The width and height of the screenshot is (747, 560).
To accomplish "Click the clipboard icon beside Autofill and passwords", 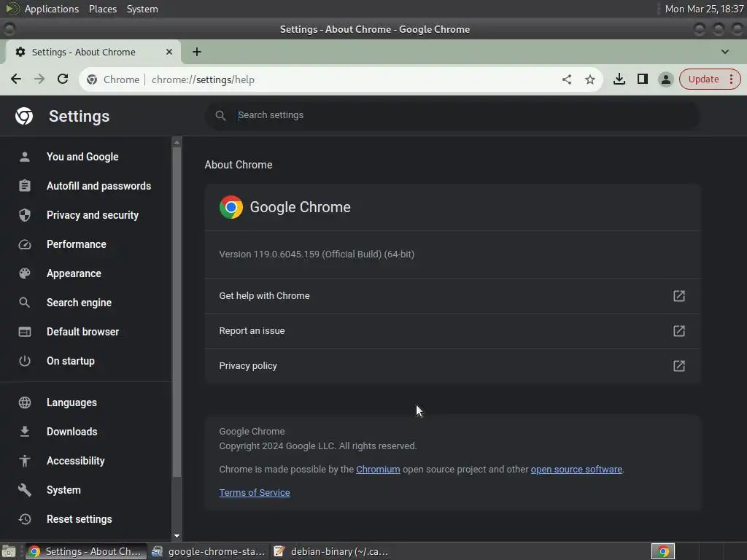I will coord(25,186).
